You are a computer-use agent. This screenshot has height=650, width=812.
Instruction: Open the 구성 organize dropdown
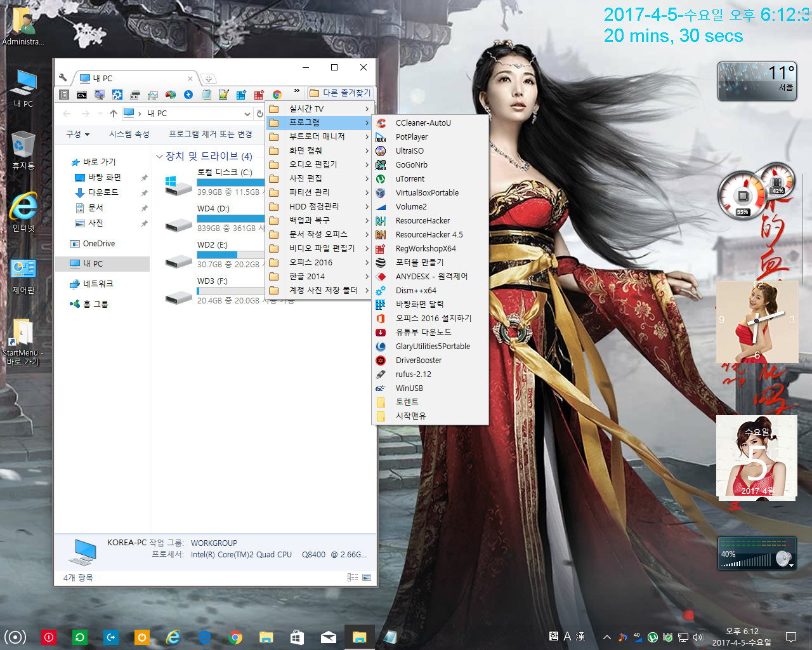click(x=78, y=135)
